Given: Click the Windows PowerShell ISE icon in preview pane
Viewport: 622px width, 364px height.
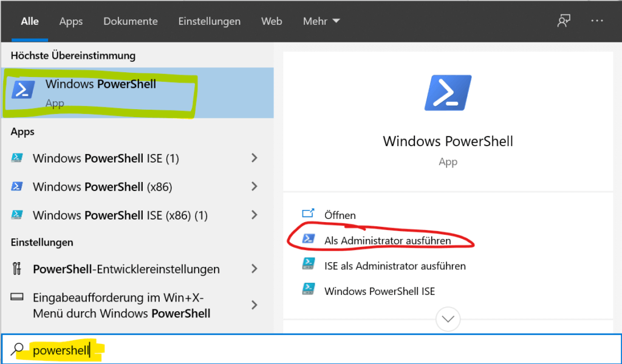Looking at the screenshot, I should click(x=308, y=290).
